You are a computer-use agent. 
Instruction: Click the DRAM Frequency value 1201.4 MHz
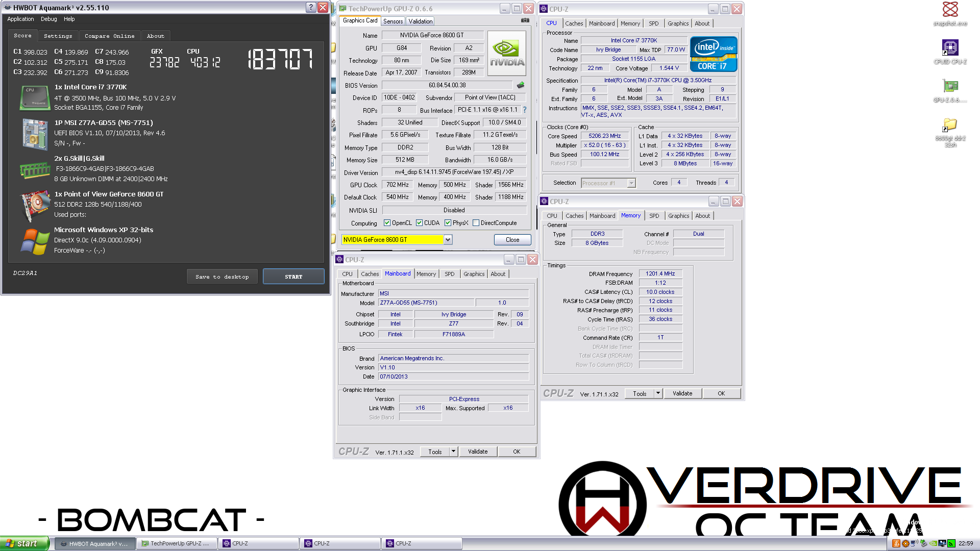[660, 274]
